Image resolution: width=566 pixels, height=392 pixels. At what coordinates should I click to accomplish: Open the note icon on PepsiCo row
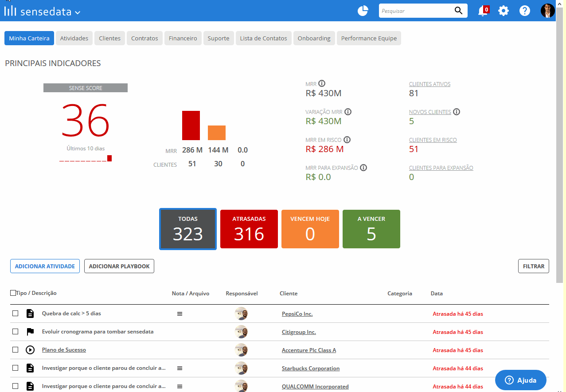180,314
